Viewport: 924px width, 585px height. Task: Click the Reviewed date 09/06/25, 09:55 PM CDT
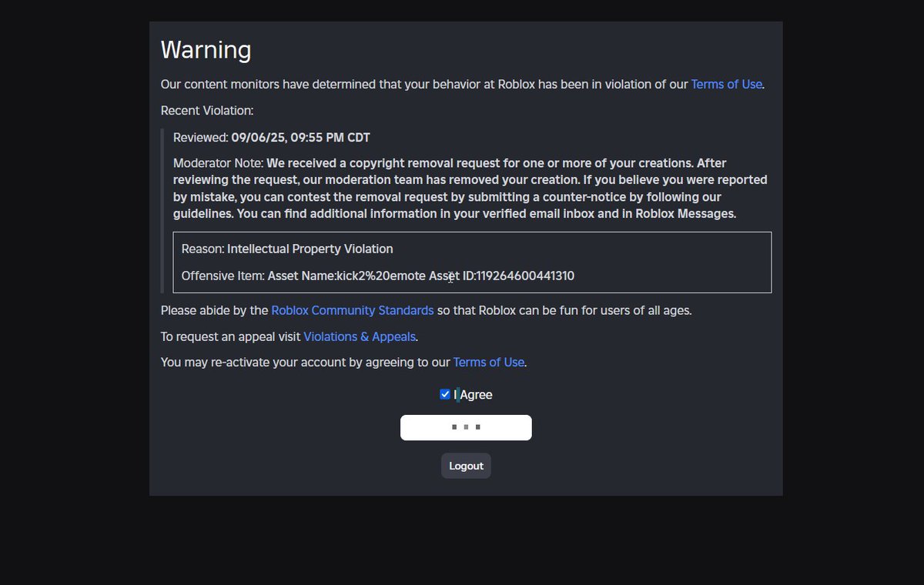click(301, 138)
